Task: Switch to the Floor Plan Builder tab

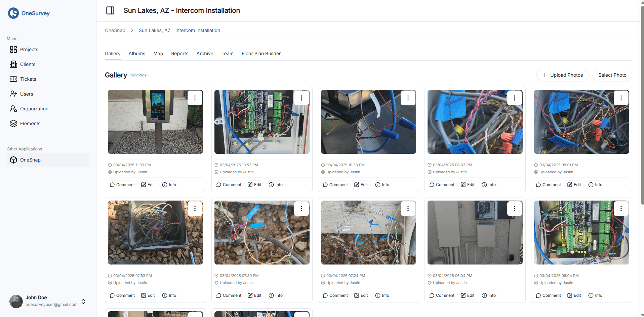Action: click(x=261, y=54)
